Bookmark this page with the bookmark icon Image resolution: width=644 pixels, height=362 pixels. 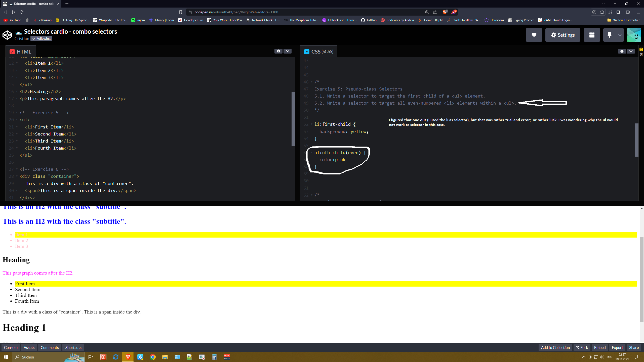pos(180,12)
